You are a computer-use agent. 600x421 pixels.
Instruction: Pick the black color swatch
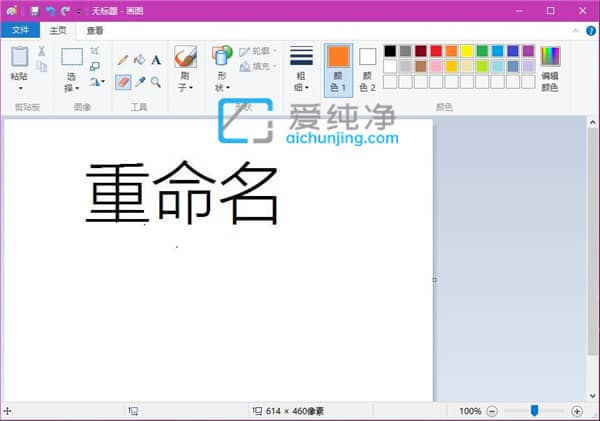click(x=390, y=51)
